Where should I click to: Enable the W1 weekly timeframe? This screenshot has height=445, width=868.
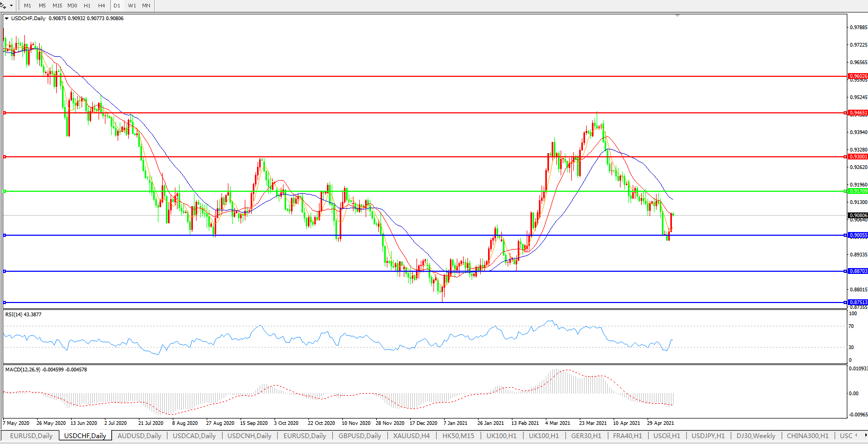132,6
